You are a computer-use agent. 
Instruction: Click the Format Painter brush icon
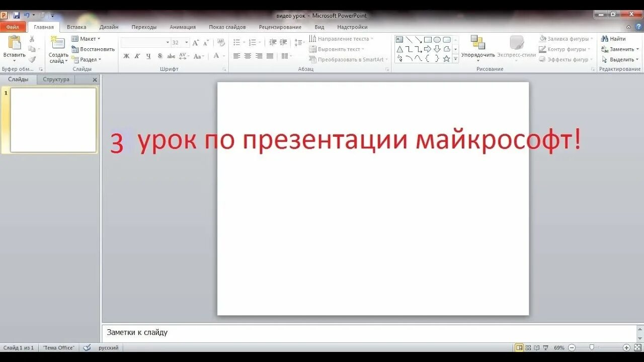(x=32, y=59)
